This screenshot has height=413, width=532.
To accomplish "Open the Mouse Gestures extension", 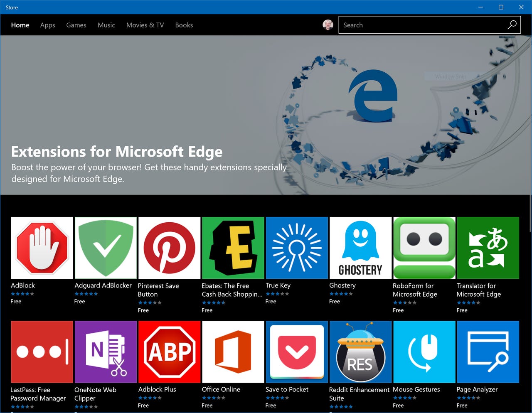I will 424,351.
